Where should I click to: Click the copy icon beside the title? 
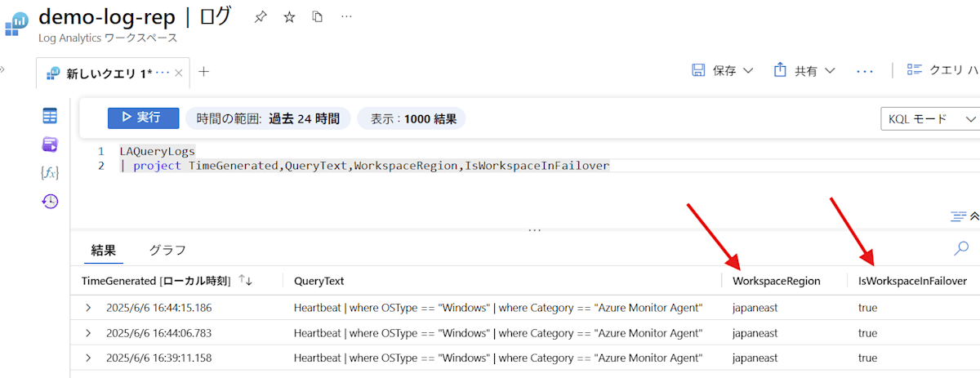click(x=318, y=16)
